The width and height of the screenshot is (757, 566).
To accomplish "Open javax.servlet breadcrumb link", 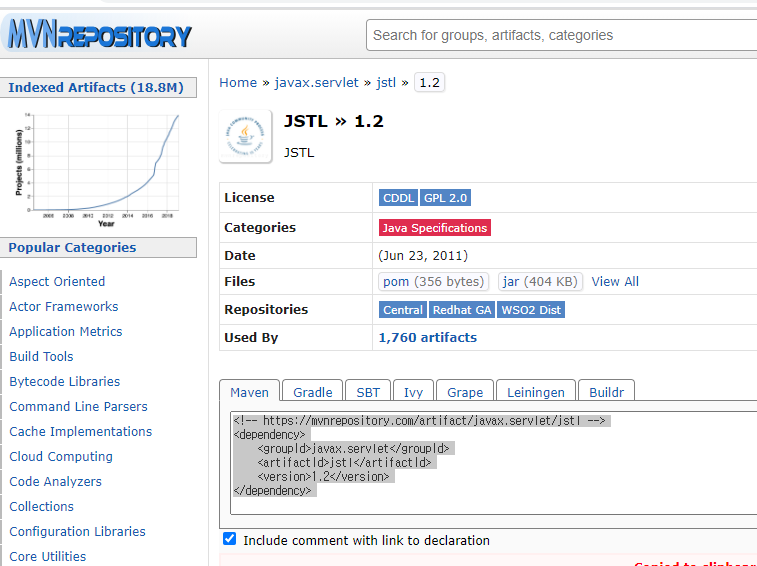I will click(317, 83).
